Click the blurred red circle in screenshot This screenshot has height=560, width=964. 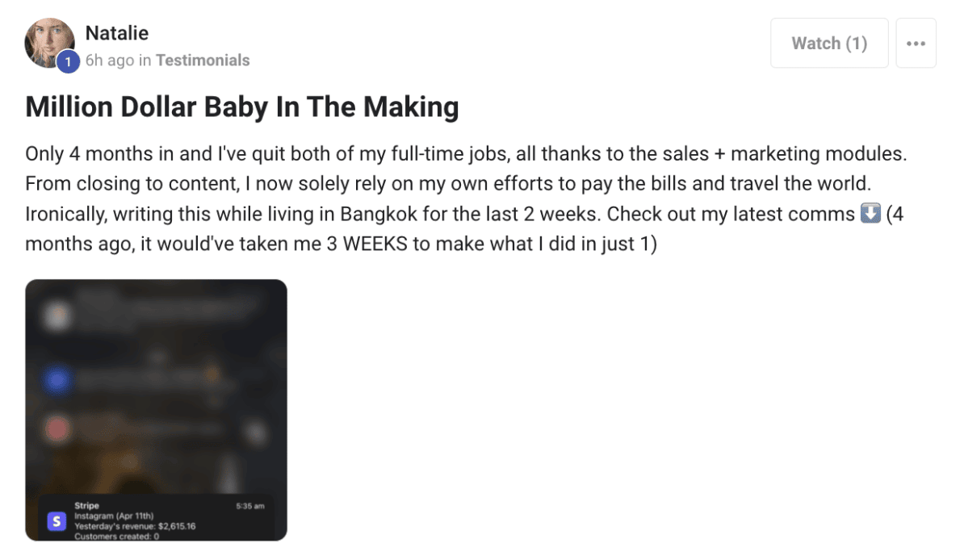[57, 428]
